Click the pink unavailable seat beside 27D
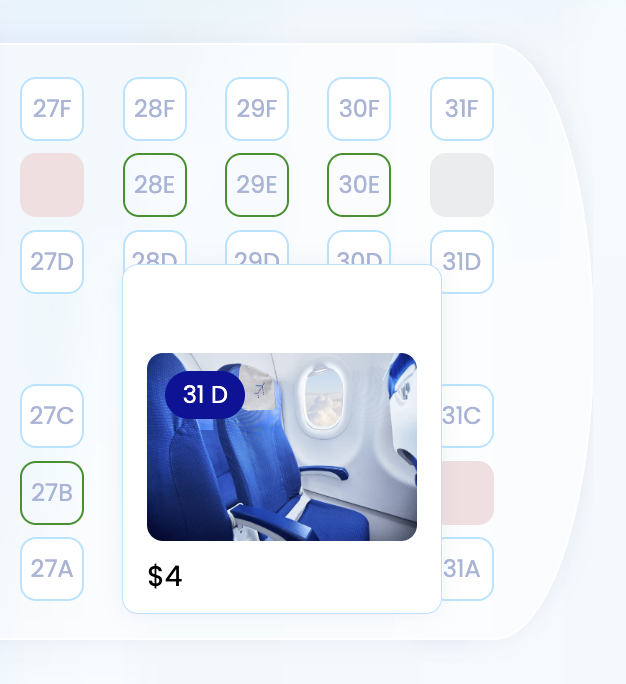The image size is (626, 684). (x=52, y=185)
